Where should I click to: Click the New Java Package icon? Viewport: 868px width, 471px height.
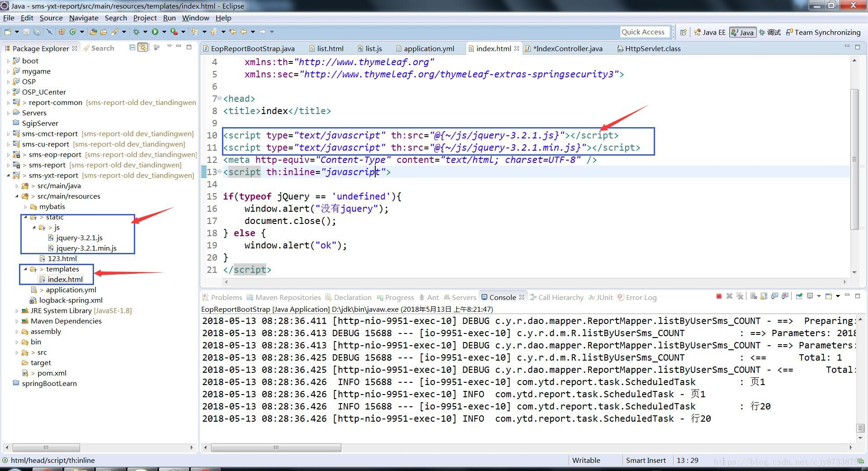click(x=61, y=32)
